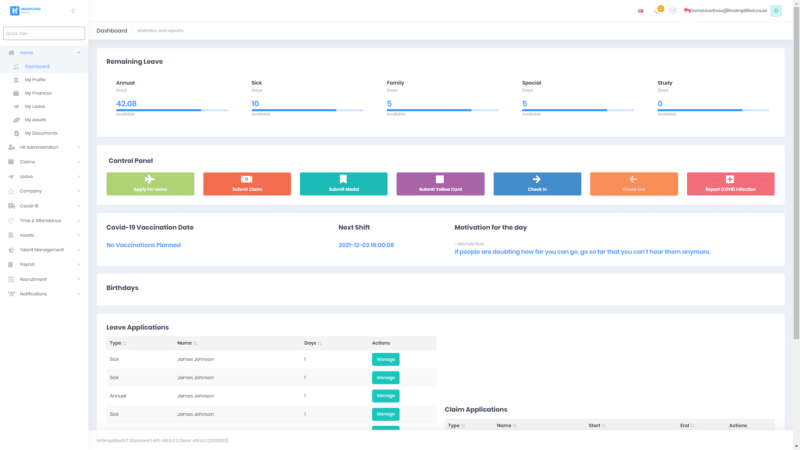This screenshot has height=450, width=800.
Task: Collapse the Home menu chevron
Action: (79, 53)
